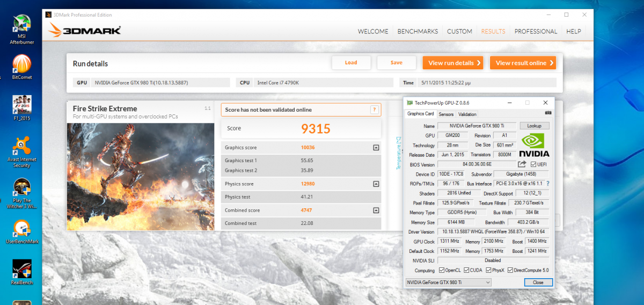
Task: Open the UserBenchMark desktop icon
Action: [22, 233]
